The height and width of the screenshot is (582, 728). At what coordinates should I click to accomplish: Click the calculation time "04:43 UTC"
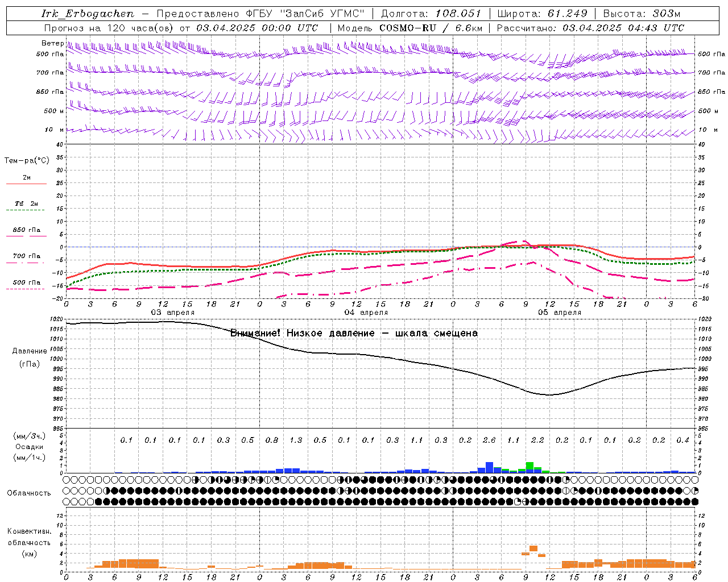[656, 28]
